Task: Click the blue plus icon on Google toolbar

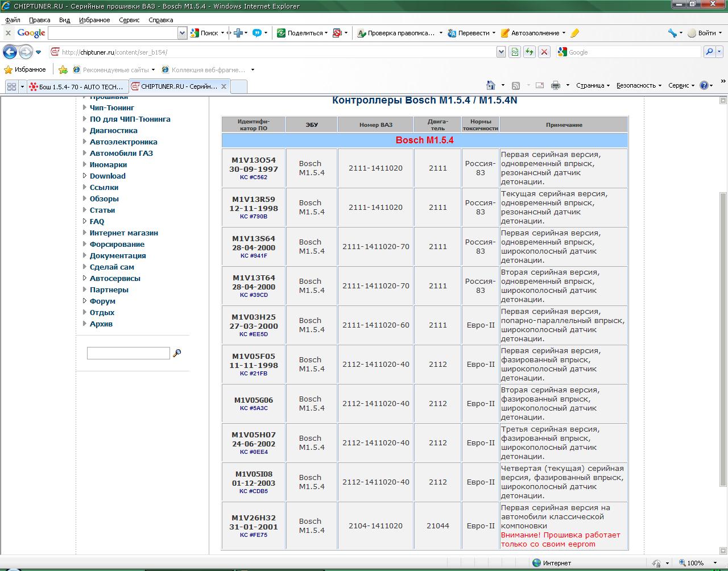Action: (x=239, y=33)
